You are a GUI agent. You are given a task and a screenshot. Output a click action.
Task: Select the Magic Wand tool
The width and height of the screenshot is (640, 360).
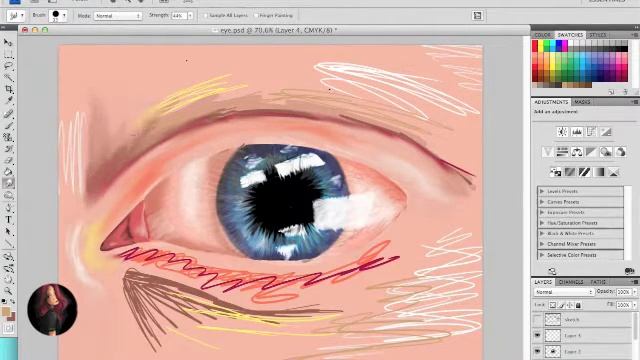(8, 78)
